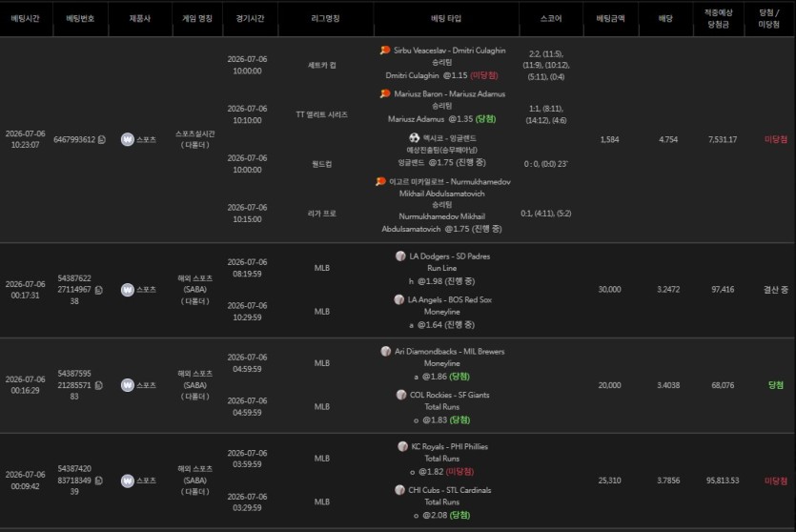796x532 pixels.
Task: Click soccer ball icon for 멕시코 - 잉글랜드
Action: [x=415, y=137]
